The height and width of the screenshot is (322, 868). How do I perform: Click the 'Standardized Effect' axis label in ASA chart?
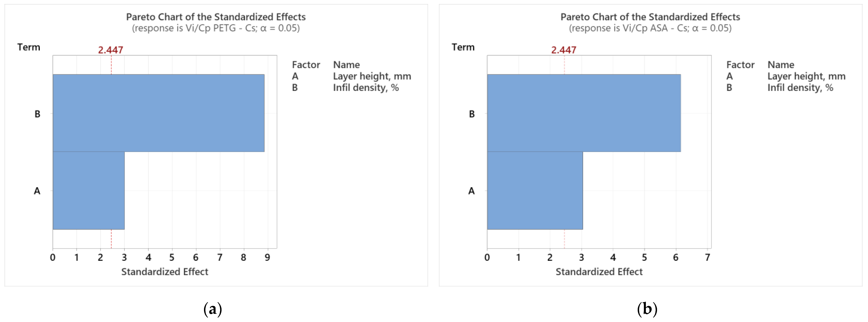click(x=599, y=272)
